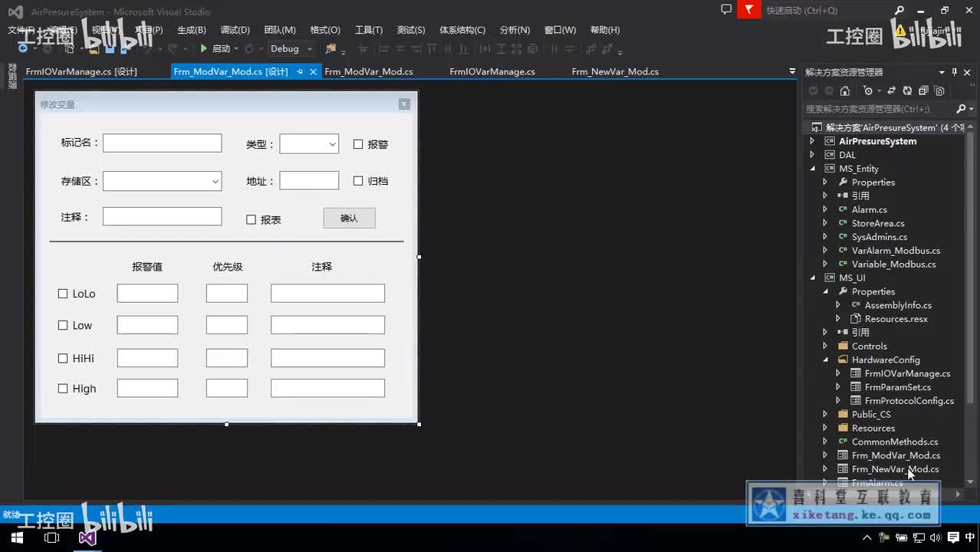980x552 pixels.
Task: Pin the Solution Explorer panel (auto-hide)
Action: (x=954, y=72)
